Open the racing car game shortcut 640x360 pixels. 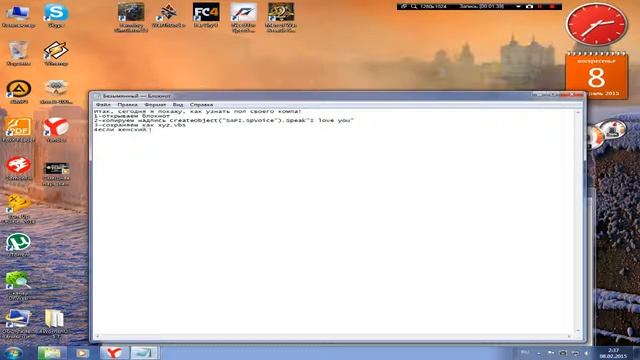243,17
